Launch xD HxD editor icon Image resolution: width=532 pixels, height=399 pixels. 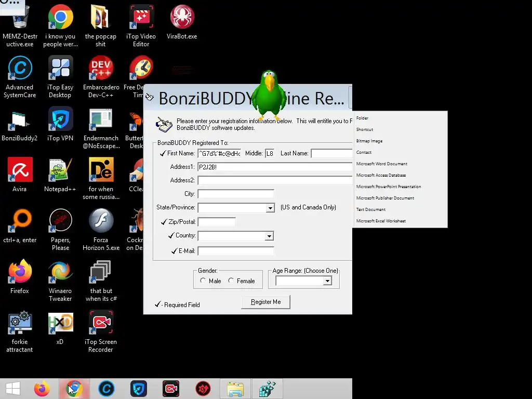tap(60, 327)
